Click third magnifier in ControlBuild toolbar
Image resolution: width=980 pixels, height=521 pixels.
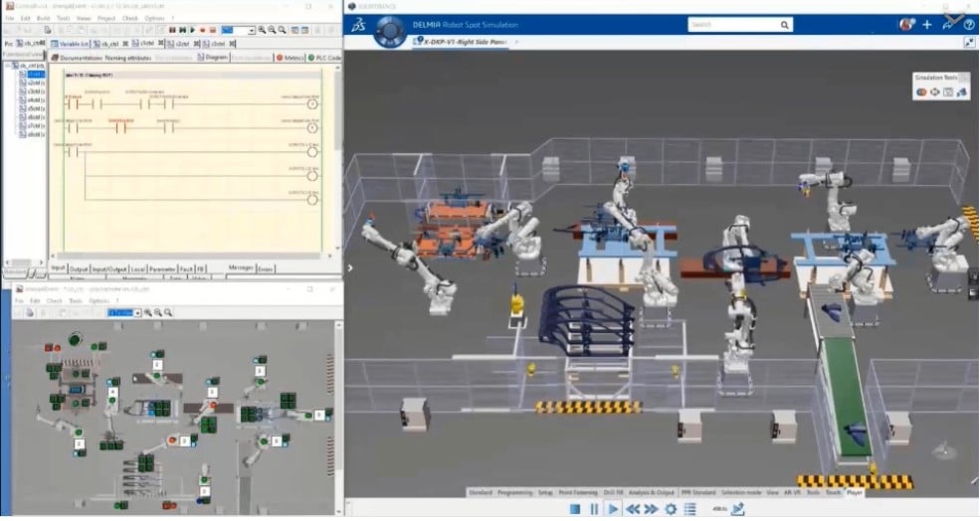[x=283, y=30]
